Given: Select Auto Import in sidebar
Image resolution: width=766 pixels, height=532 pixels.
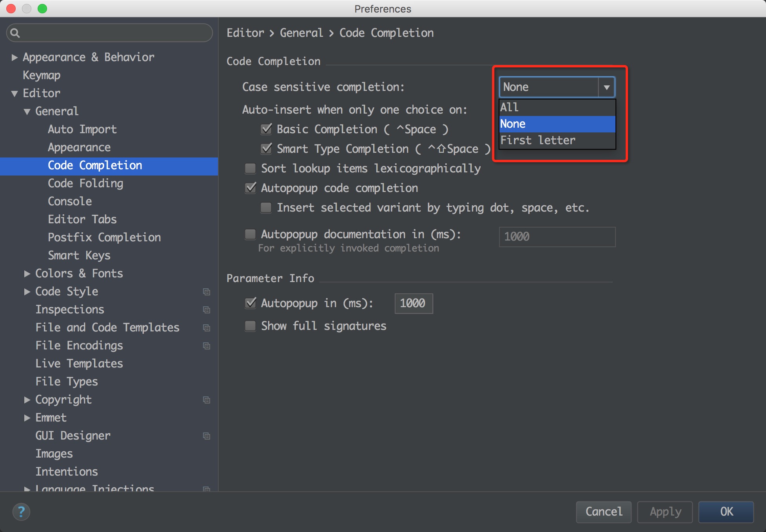Looking at the screenshot, I should (82, 129).
